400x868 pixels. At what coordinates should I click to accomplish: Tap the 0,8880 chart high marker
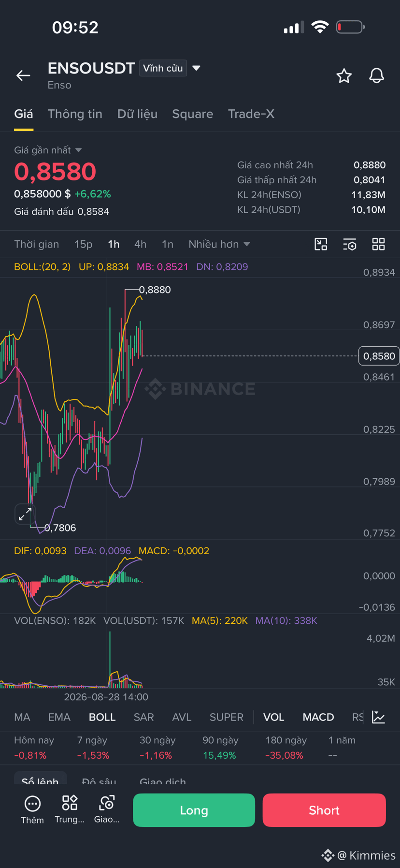[x=155, y=290]
